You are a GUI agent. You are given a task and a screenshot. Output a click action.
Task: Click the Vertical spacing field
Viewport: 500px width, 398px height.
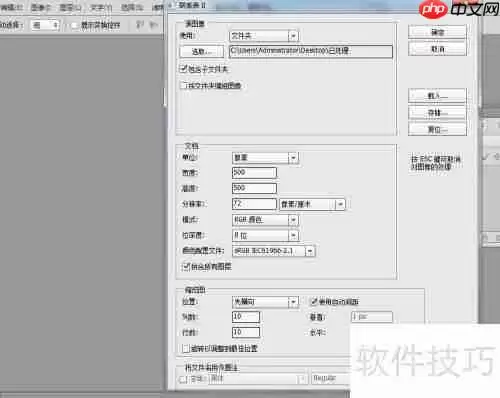tap(371, 317)
